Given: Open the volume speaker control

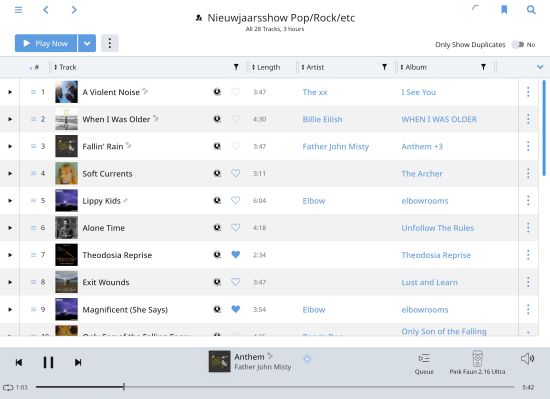Looking at the screenshot, I should pyautogui.click(x=527, y=358).
